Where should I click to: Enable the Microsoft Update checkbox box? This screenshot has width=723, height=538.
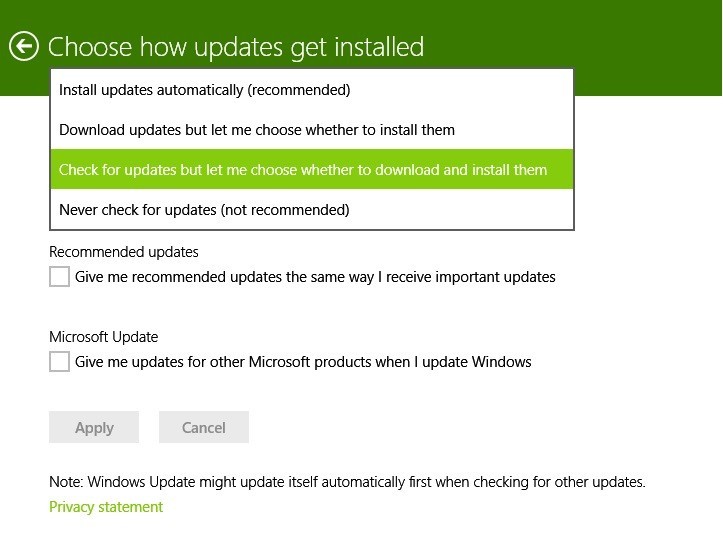tap(59, 361)
